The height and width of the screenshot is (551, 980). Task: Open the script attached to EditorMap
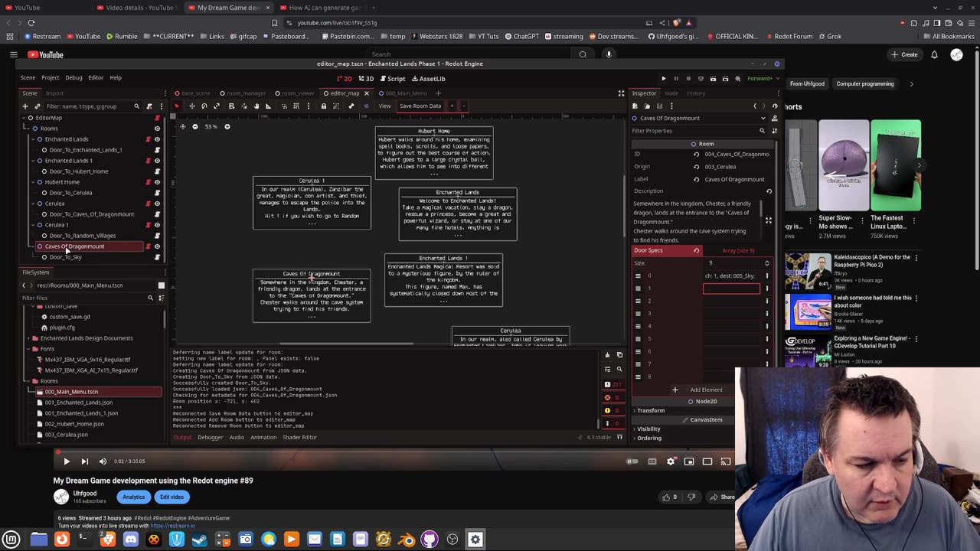pyautogui.click(x=158, y=117)
